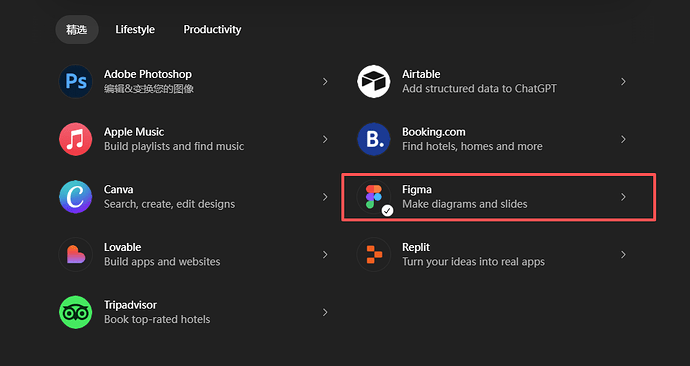Open Apple Music details chevron
Viewport: 690px width, 366px height.
click(325, 139)
